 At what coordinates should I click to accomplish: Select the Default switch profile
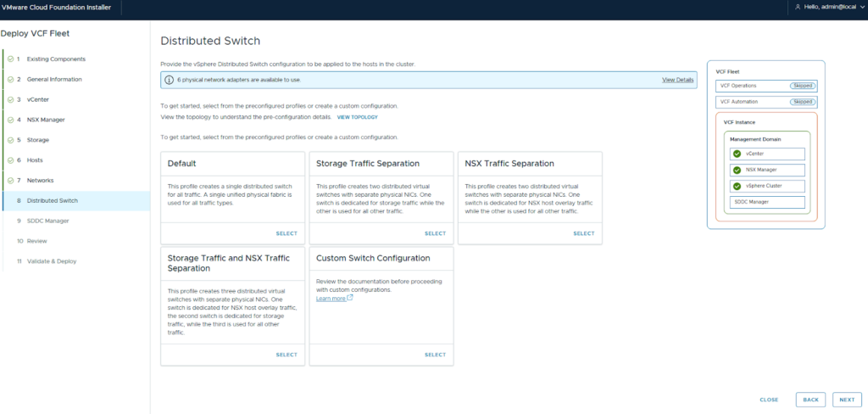286,233
